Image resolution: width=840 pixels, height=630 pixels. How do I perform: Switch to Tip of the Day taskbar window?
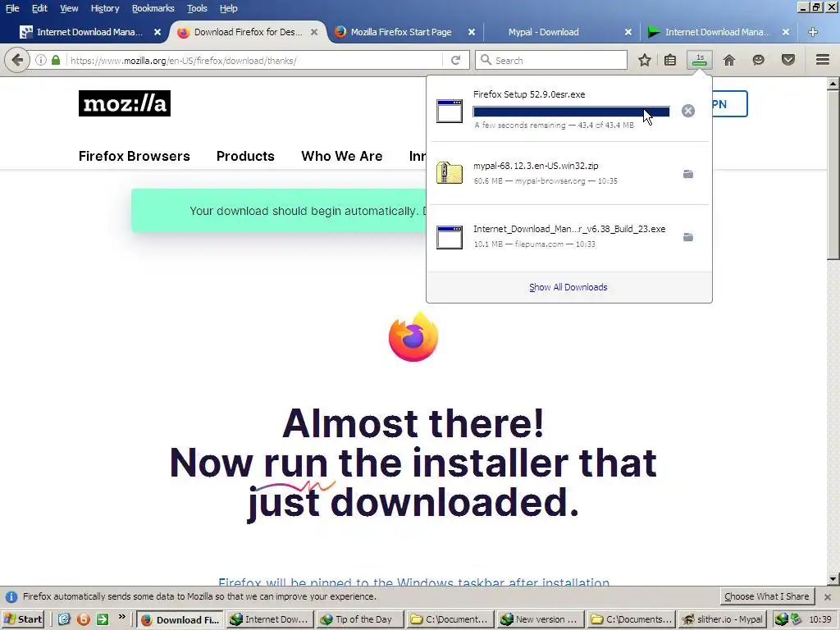(x=359, y=619)
